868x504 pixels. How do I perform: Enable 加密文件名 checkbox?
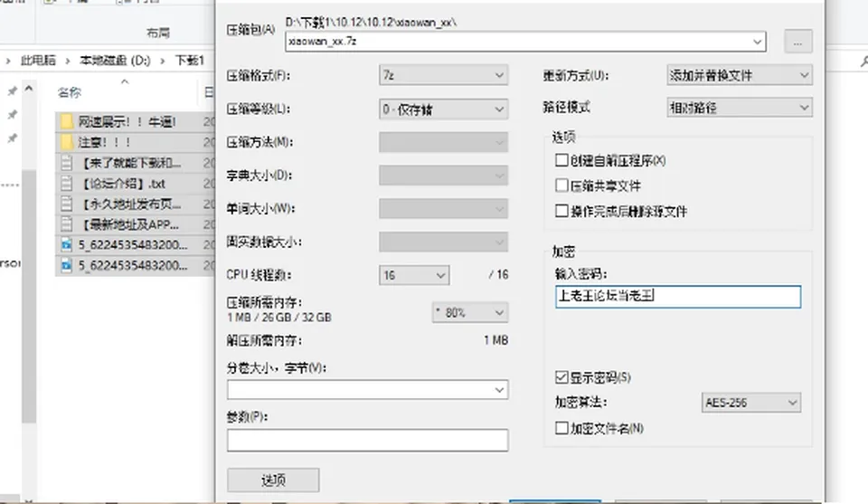[x=561, y=428]
